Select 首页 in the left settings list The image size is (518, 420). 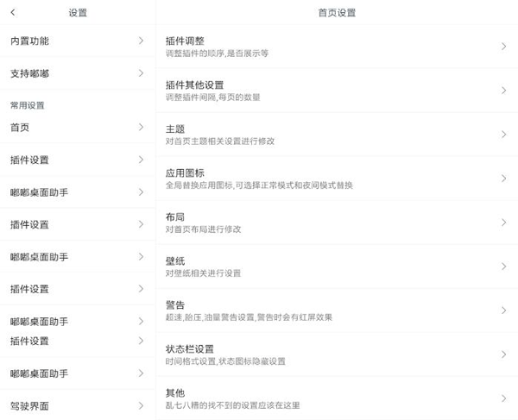[20, 128]
